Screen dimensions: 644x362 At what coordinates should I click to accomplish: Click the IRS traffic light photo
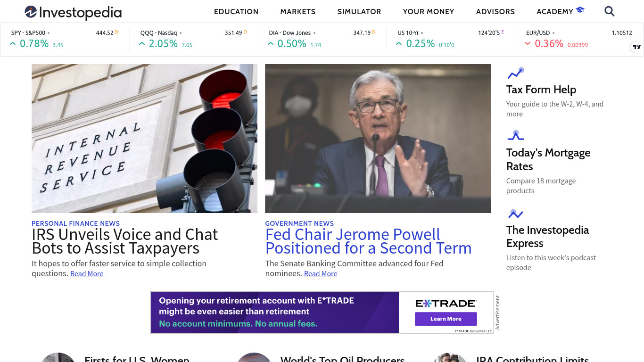[144, 139]
